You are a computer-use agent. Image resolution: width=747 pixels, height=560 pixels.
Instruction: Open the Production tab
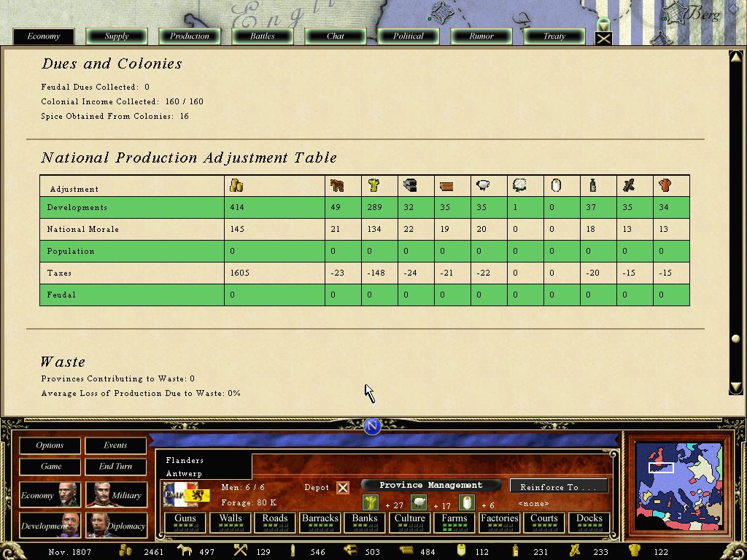[x=190, y=36]
